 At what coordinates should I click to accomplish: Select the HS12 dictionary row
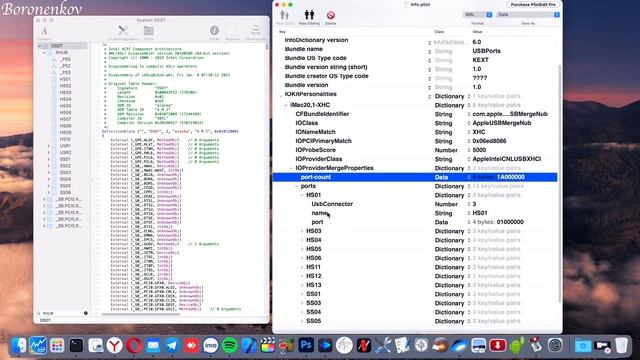pyautogui.click(x=415, y=276)
